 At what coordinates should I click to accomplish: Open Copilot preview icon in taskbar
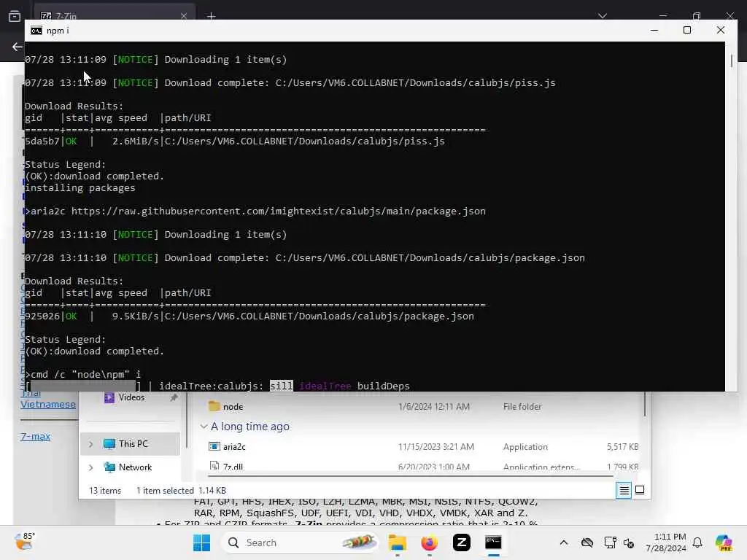[724, 542]
